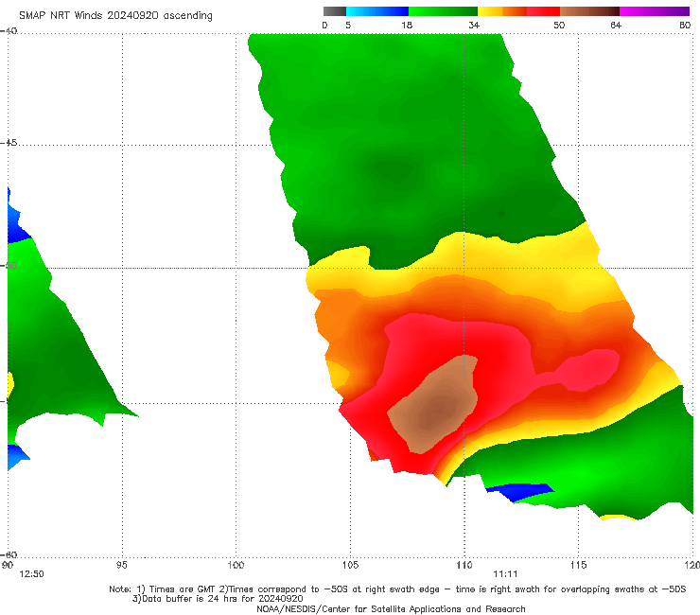The height and width of the screenshot is (615, 700).
Task: Click the longitude label '90'
Action: click(x=8, y=566)
